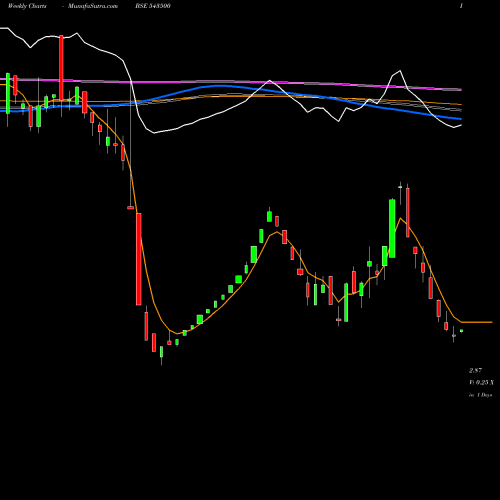Screen dimensions: 500x500
Task: Click the longest red crash candle body
Action: [x=139, y=259]
